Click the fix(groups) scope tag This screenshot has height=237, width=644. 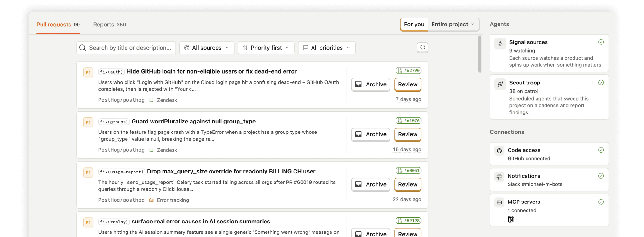(x=114, y=122)
